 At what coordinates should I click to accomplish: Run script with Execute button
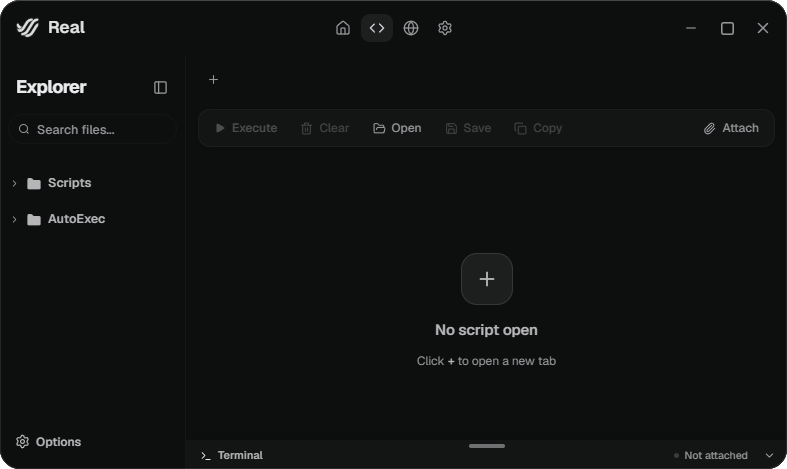(x=246, y=128)
